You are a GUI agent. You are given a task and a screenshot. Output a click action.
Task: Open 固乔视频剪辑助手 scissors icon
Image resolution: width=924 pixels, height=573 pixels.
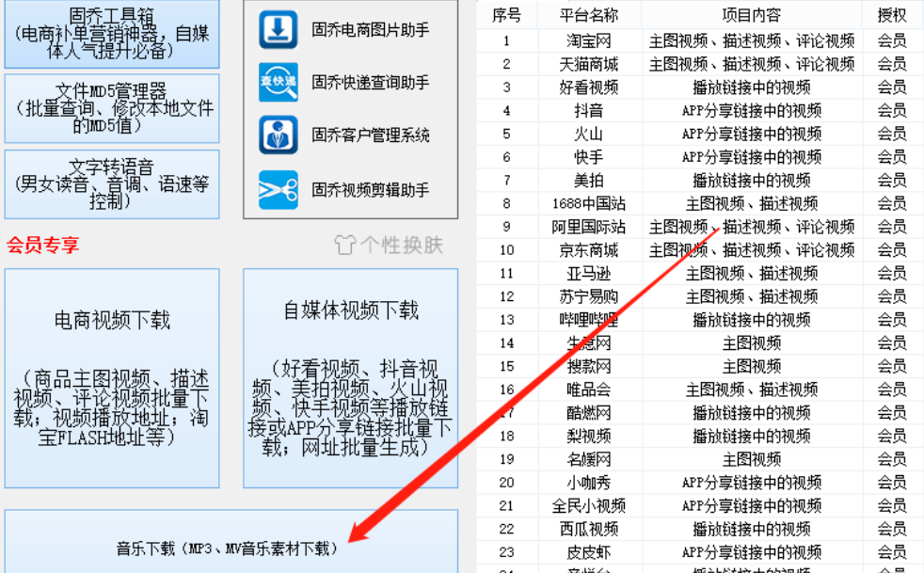(x=279, y=190)
